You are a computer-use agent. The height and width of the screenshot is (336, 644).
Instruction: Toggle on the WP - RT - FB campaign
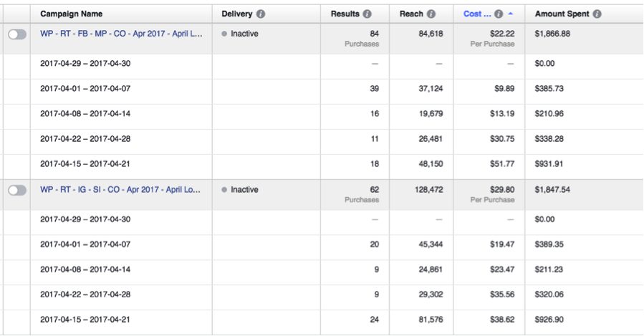(16, 34)
